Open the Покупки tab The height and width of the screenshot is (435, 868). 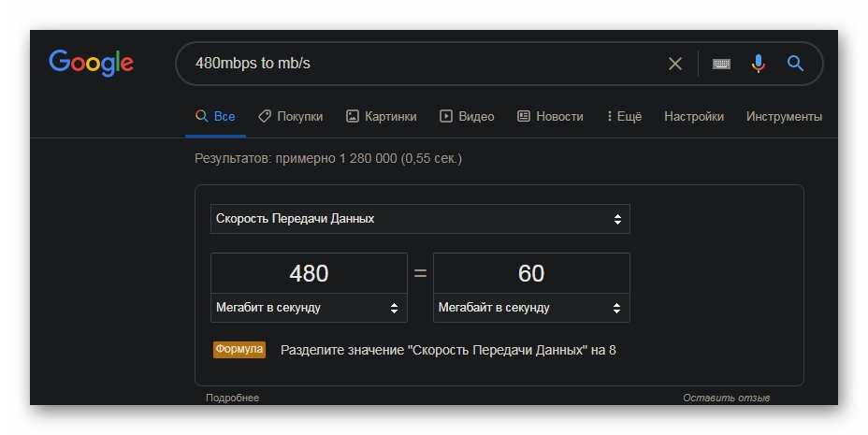291,117
